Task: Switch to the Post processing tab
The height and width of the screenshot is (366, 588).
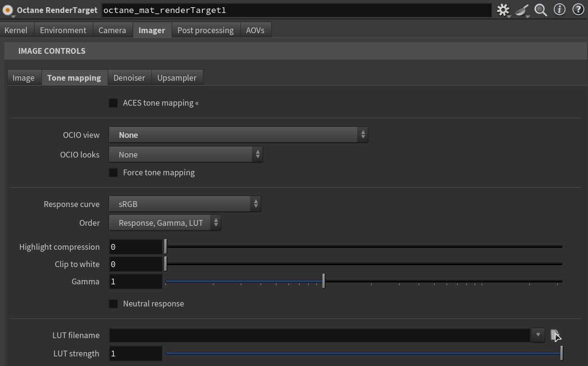Action: (x=205, y=30)
